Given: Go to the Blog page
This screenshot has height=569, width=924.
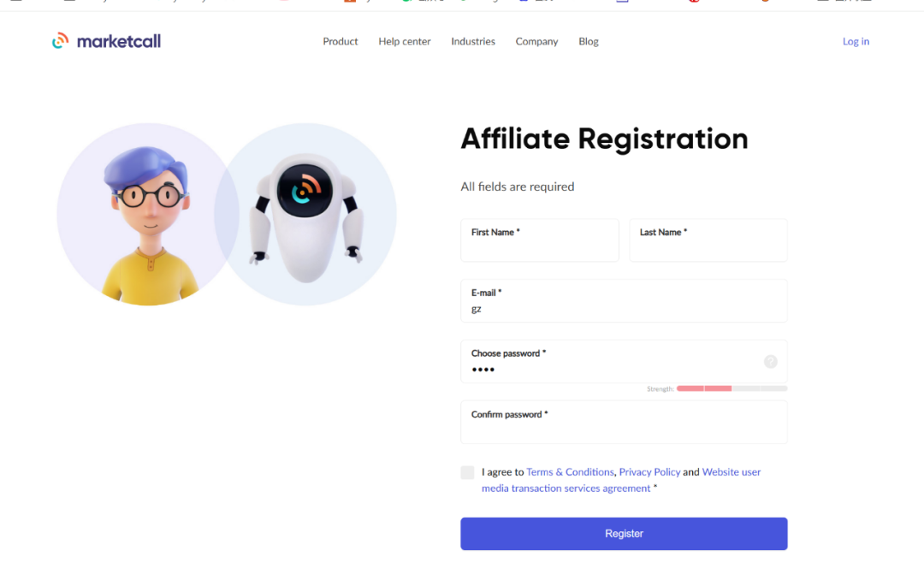Looking at the screenshot, I should tap(589, 41).
